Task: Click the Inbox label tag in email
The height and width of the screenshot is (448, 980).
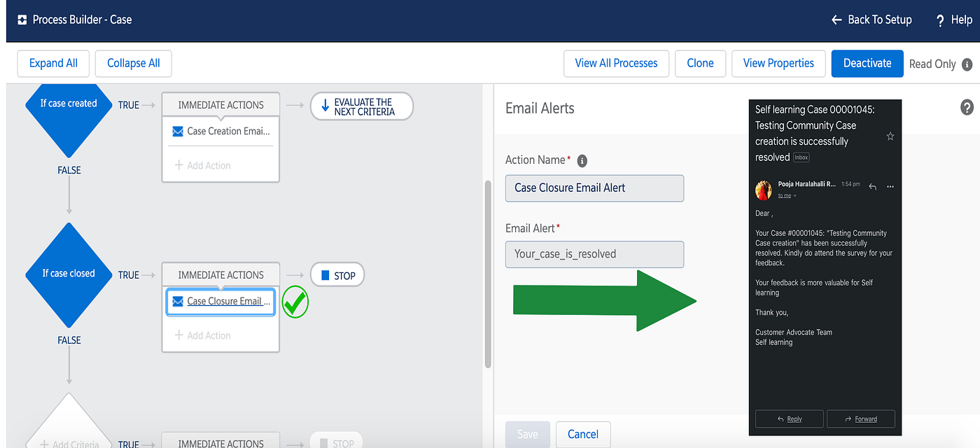Action: point(801,157)
